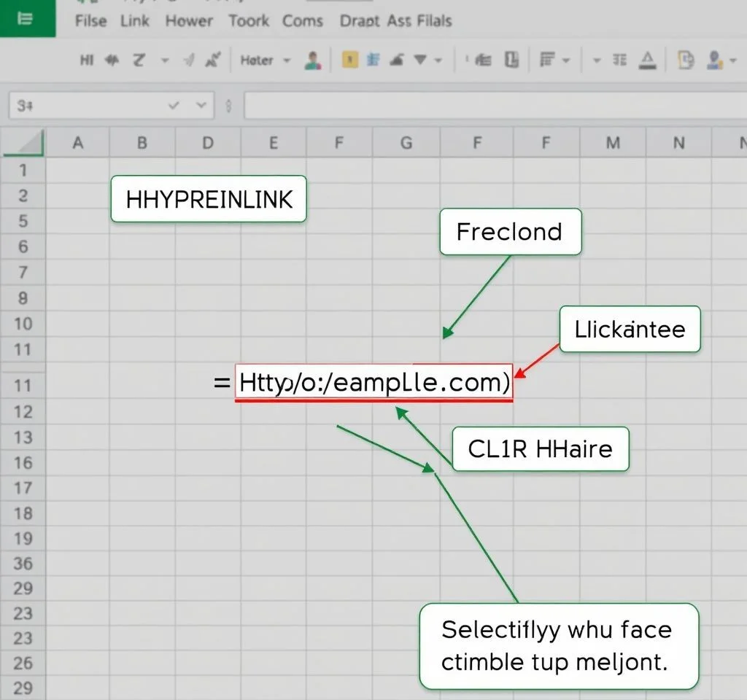Click the Http example.com link in cell
The image size is (747, 700).
coord(373,382)
